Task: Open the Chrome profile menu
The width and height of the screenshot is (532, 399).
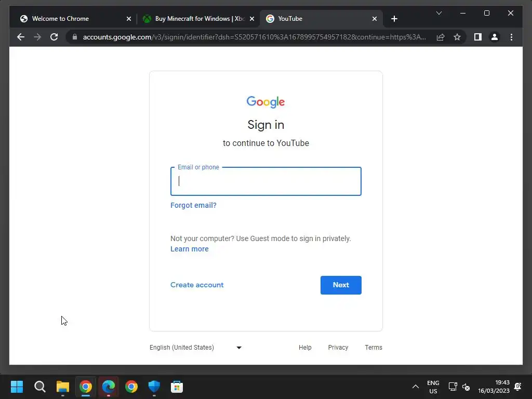Action: pyautogui.click(x=495, y=37)
